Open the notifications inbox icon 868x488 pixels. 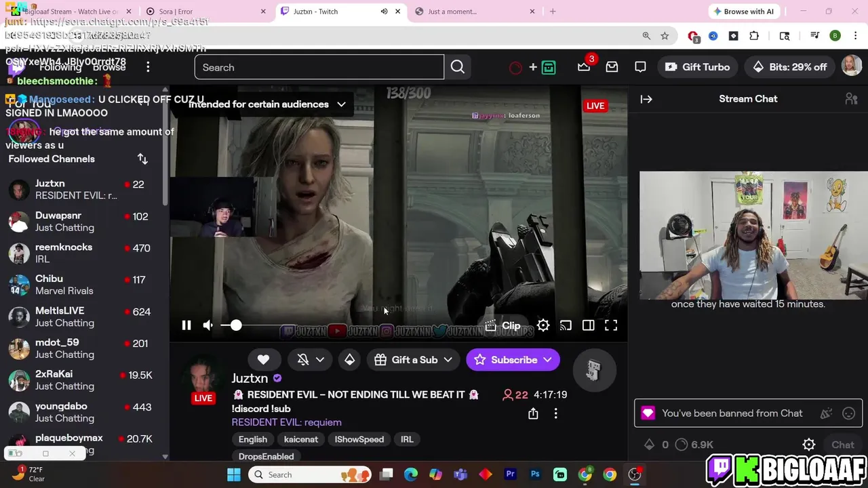(612, 67)
